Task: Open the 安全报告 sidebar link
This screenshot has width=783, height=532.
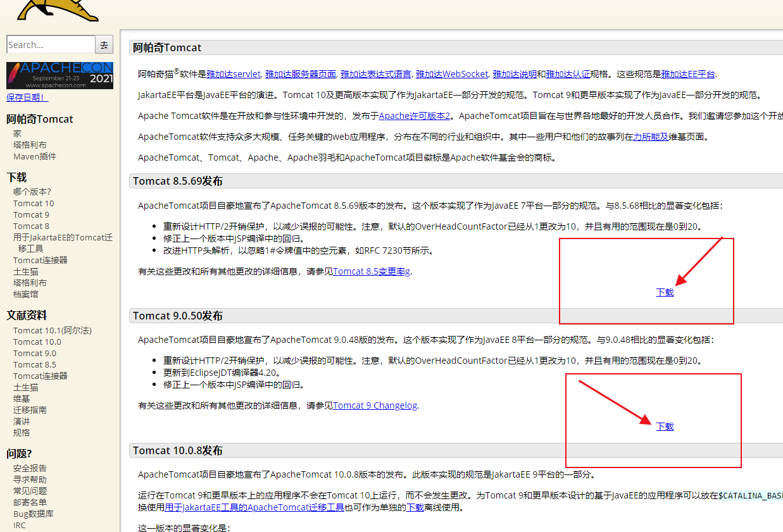Action: coord(30,468)
